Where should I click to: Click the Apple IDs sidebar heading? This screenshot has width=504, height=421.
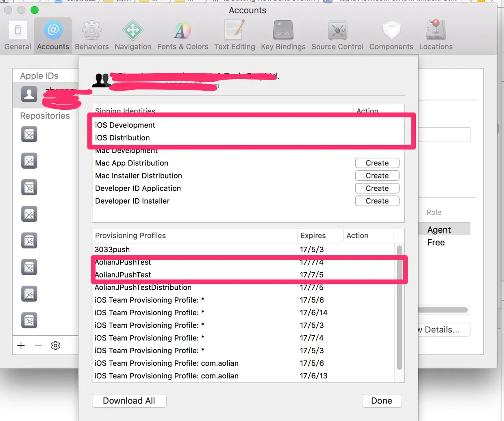(x=39, y=76)
